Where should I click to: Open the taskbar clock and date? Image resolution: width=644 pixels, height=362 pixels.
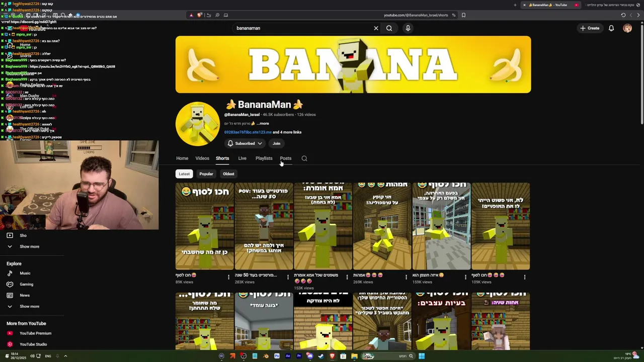pos(18,356)
